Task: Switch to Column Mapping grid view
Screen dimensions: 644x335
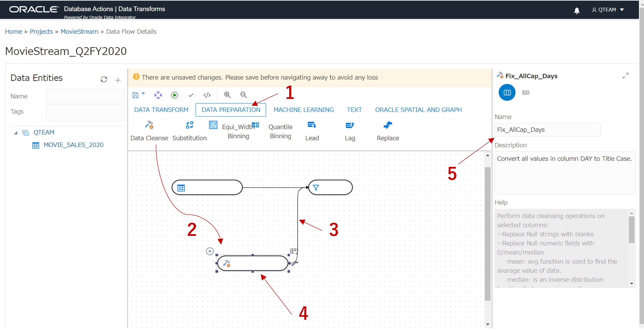Action: [x=525, y=92]
